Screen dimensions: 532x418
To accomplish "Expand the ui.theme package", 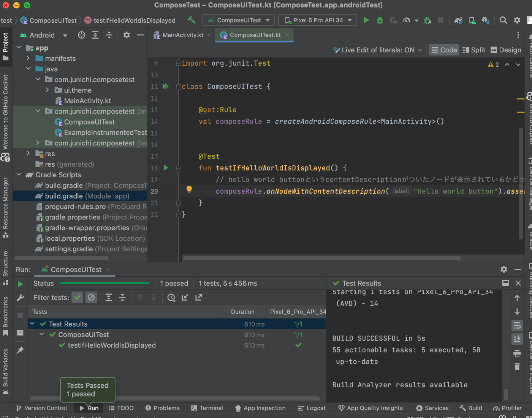I will 47,90.
